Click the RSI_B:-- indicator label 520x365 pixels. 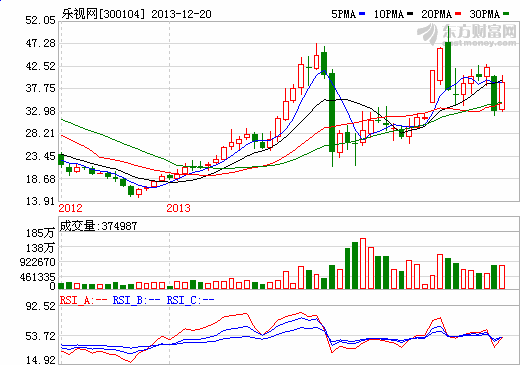point(136,300)
